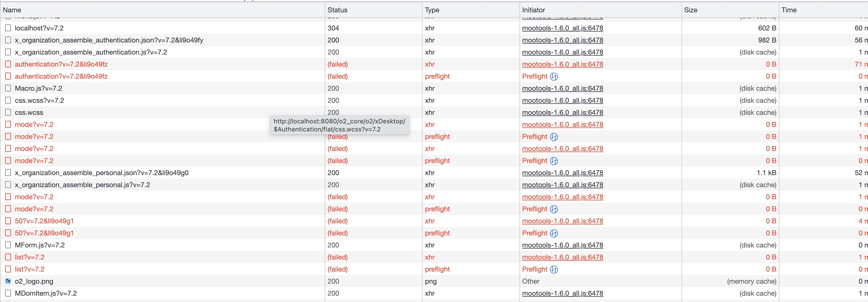Open the mootools initiator link for localhost?v=7.2
Viewport: 868px width, 302px height.
coord(563,28)
